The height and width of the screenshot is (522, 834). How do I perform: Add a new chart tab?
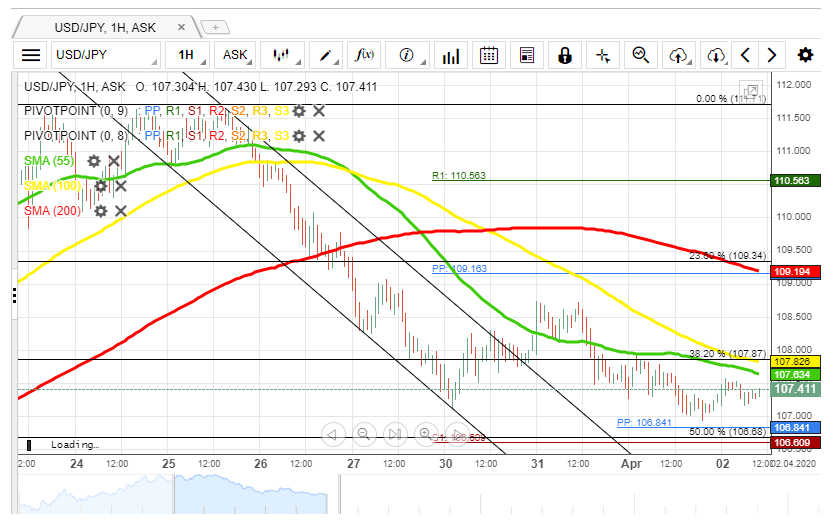[217, 25]
